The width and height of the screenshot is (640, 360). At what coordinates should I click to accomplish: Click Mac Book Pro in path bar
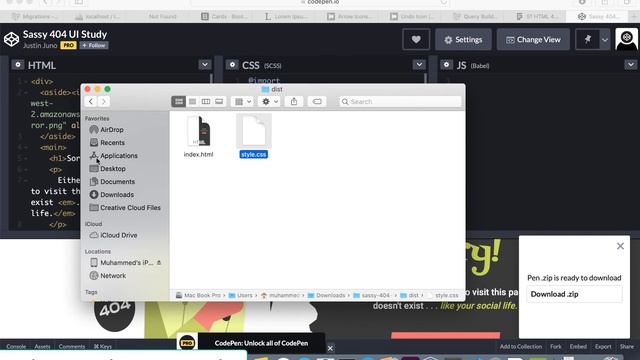point(199,295)
